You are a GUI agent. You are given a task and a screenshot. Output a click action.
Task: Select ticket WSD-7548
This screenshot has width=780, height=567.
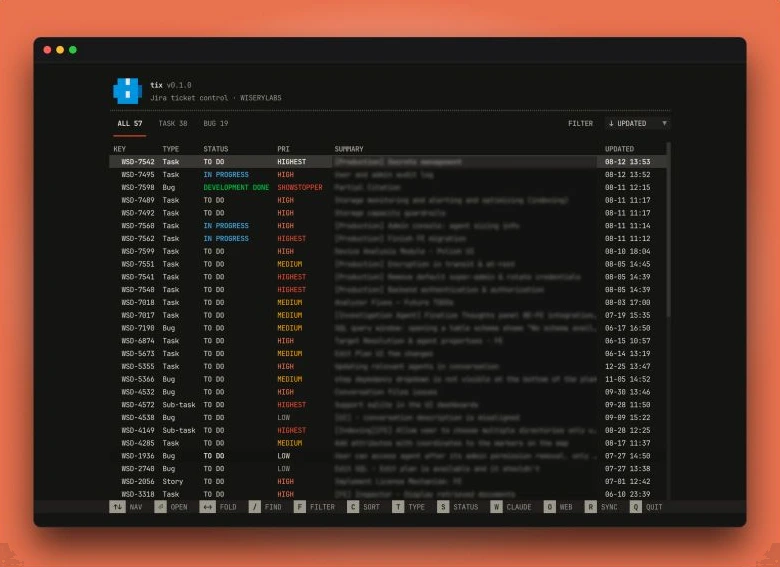point(388,289)
